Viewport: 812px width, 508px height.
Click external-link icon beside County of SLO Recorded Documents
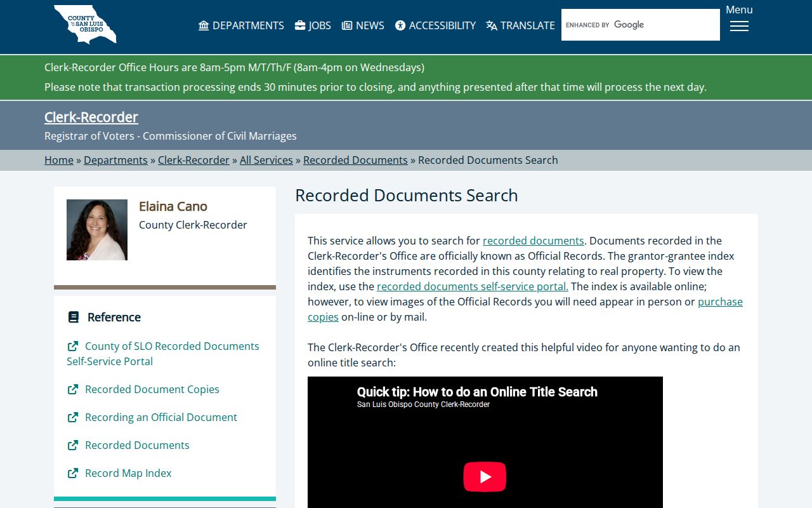pos(73,346)
